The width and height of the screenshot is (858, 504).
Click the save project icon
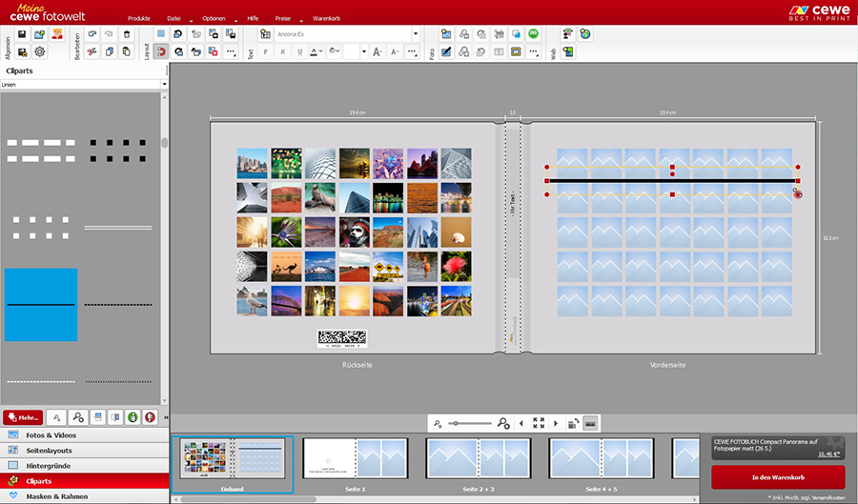point(22,33)
